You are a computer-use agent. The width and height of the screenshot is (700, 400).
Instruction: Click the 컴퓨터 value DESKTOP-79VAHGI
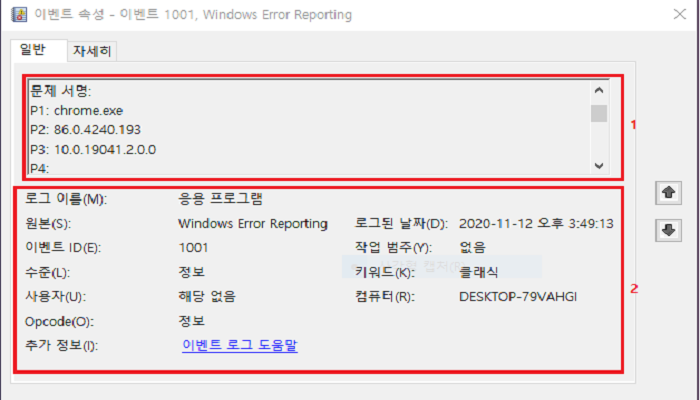[518, 296]
